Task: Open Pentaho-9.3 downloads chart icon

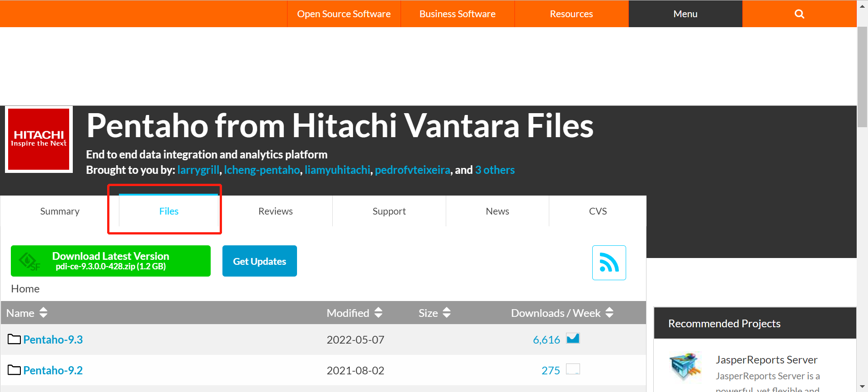Action: [573, 339]
